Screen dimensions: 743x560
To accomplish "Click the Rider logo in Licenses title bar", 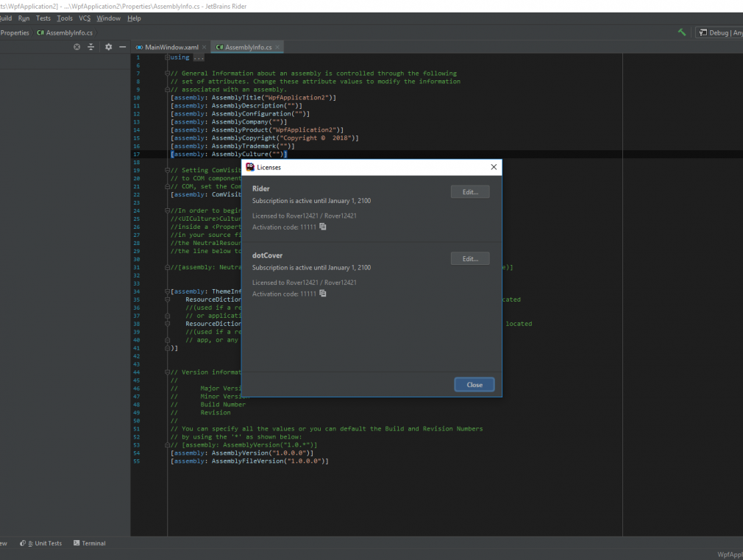I will coord(249,167).
